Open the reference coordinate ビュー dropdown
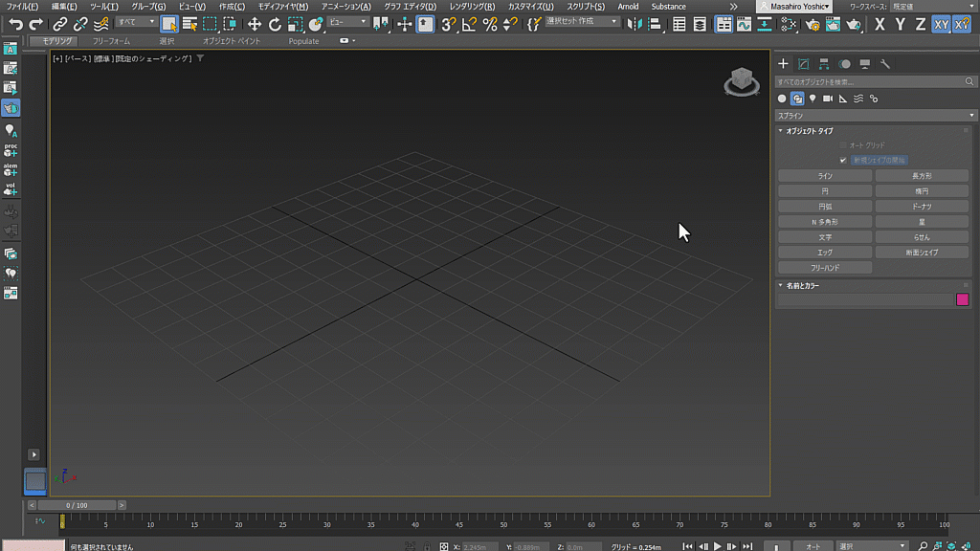Image resolution: width=980 pixels, height=551 pixels. [347, 22]
